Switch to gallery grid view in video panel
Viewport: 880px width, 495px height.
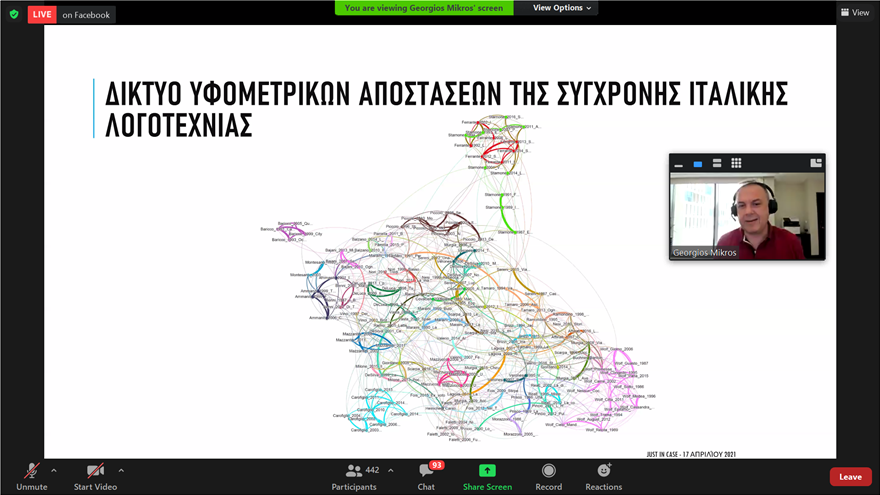(736, 163)
